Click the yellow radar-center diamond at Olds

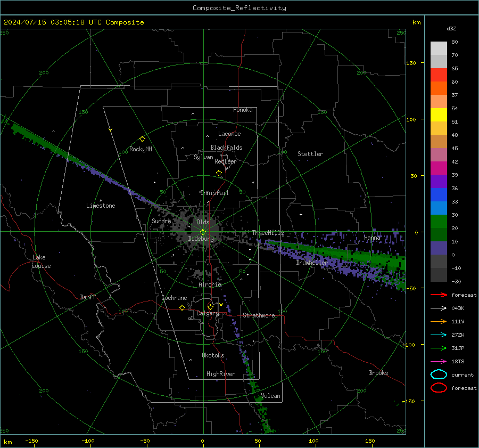[x=203, y=232]
